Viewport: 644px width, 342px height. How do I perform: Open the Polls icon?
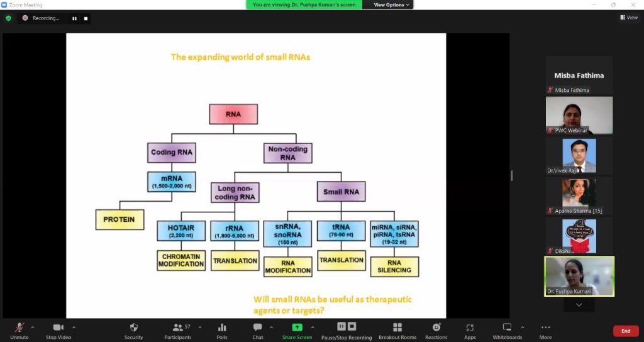(x=222, y=328)
